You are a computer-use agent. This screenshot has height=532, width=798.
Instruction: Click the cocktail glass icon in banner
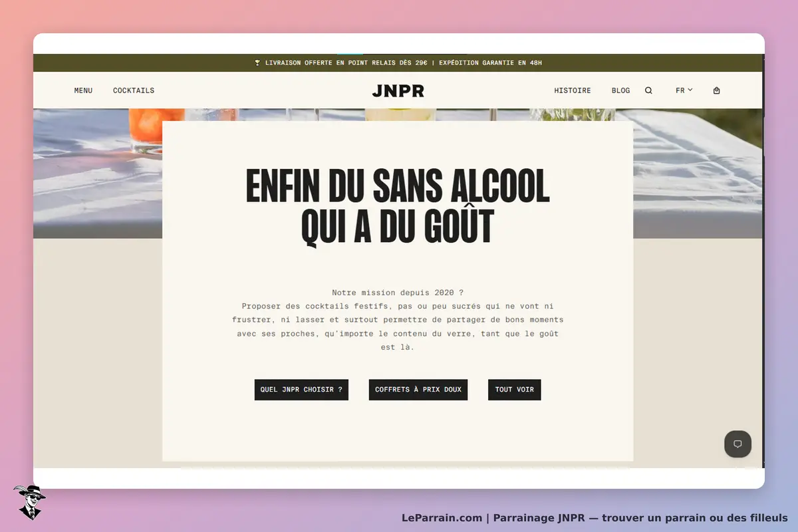pos(257,63)
